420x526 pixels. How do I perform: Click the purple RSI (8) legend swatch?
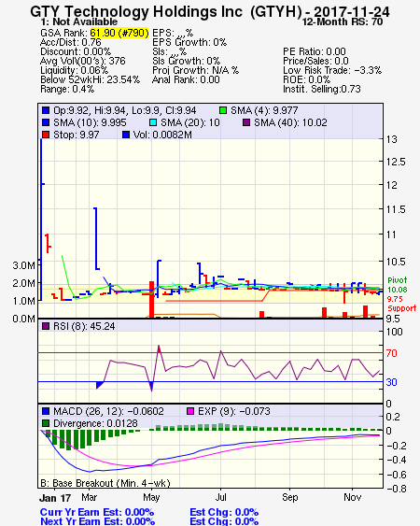46,326
